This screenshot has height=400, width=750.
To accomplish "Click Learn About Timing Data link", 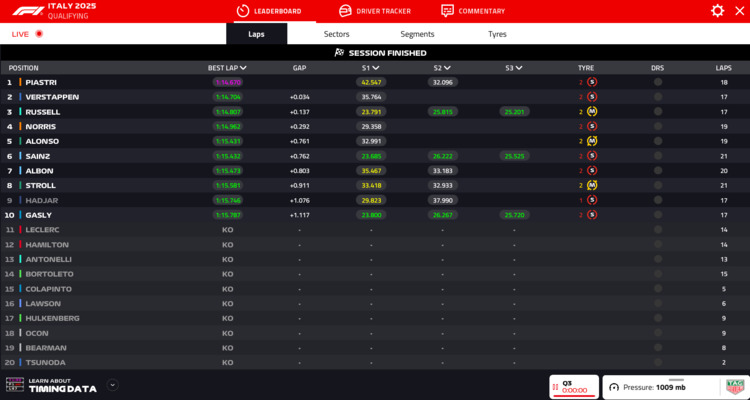I will (x=62, y=385).
